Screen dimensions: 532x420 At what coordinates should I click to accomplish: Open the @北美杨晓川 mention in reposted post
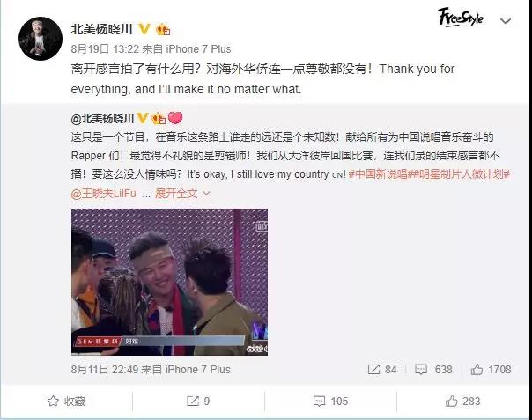point(102,118)
